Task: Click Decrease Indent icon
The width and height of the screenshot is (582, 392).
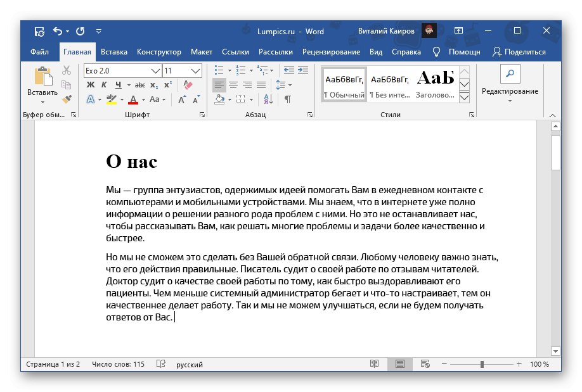Action: [x=288, y=70]
